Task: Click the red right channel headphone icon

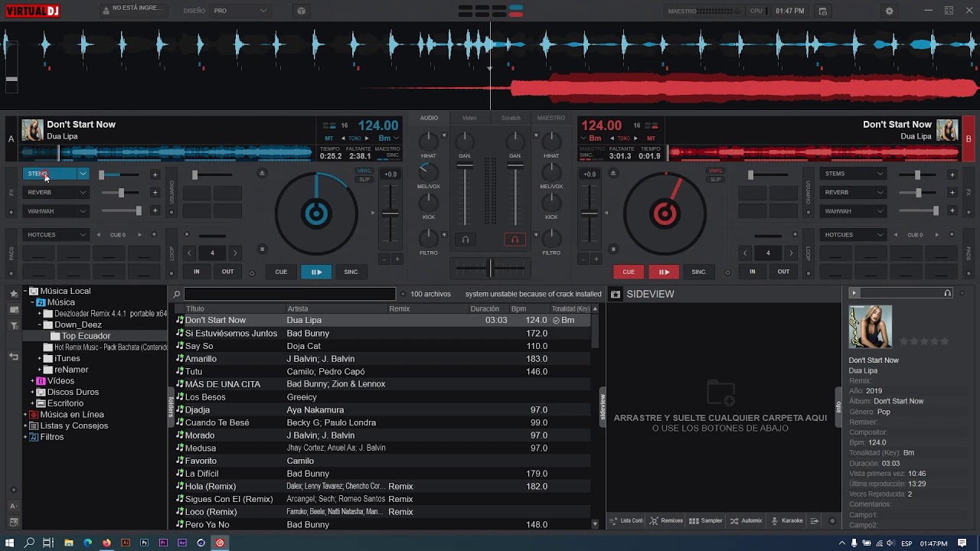Action: point(514,240)
